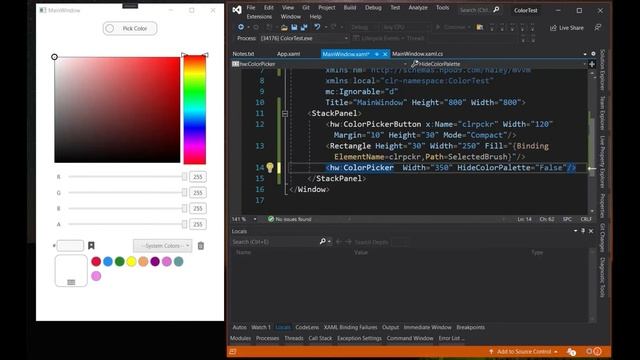Switch to the Call Stack tab
The image size is (640, 360).
(320, 338)
